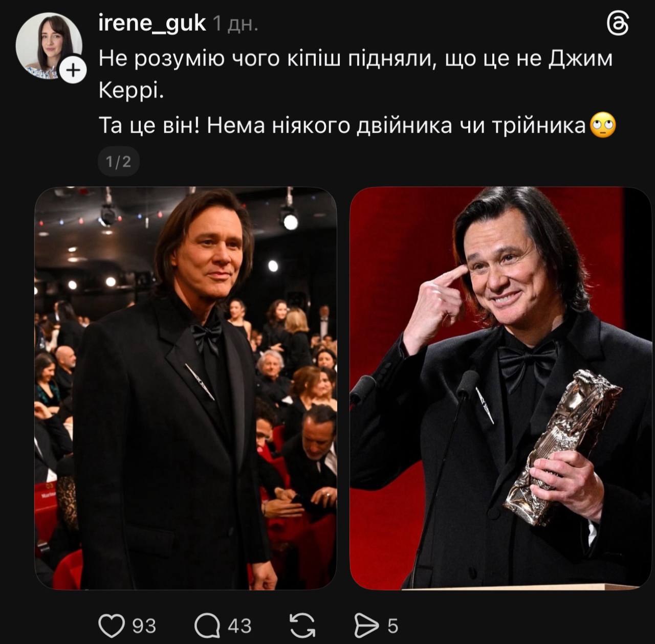Open the Threads logo icon
The height and width of the screenshot is (644, 655).
coord(617,24)
